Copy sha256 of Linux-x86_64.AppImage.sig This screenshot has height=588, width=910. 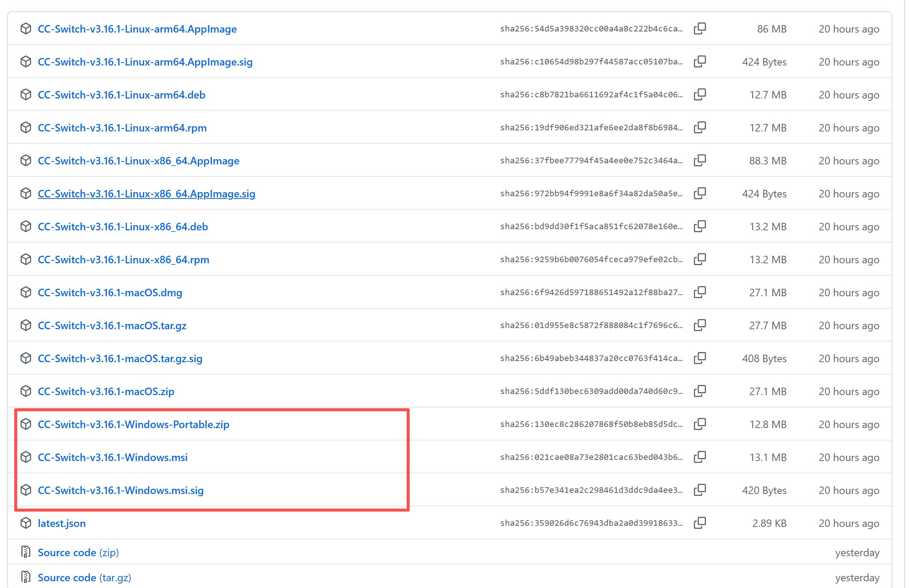(x=700, y=193)
